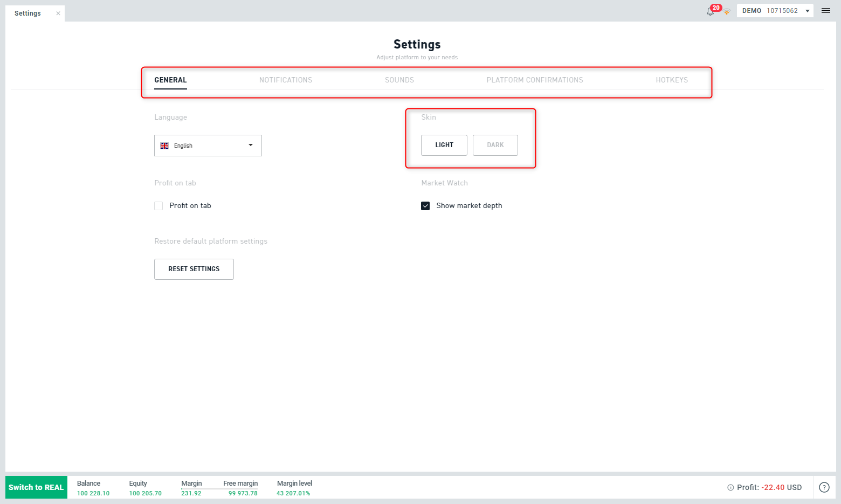This screenshot has height=504, width=841.
Task: Switch to the General tab
Action: tap(170, 80)
